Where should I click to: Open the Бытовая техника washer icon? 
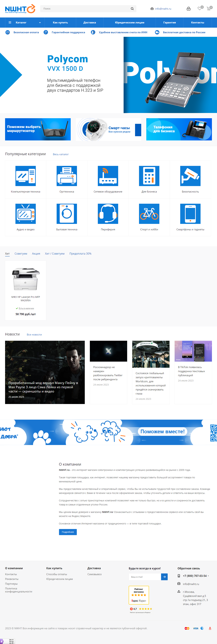point(67,214)
